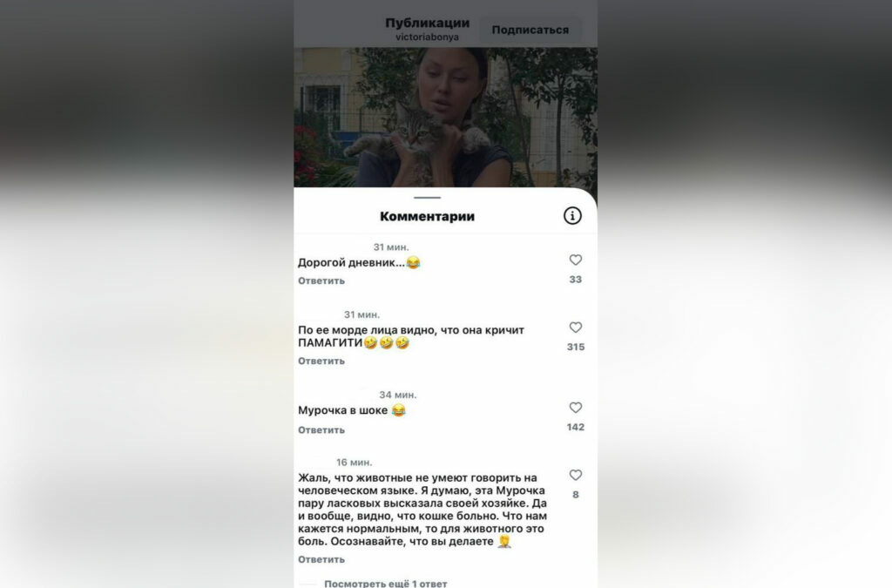
Task: Click the Комментарии heading
Action: pos(427,216)
